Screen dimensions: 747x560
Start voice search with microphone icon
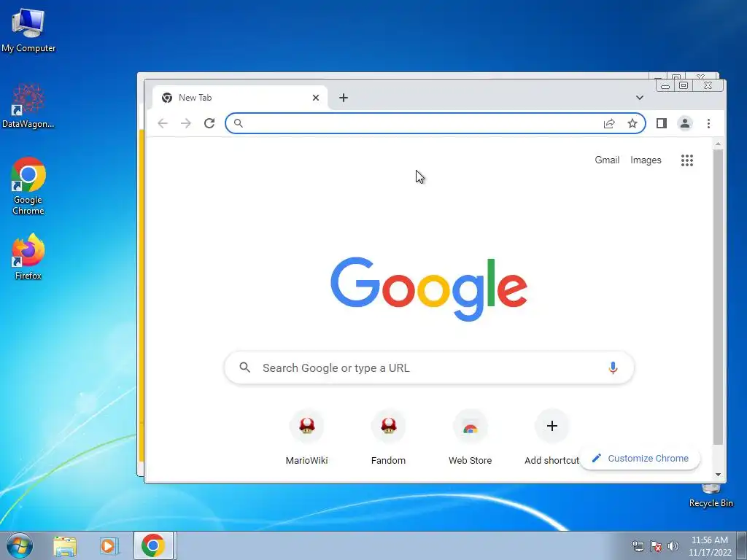613,367
